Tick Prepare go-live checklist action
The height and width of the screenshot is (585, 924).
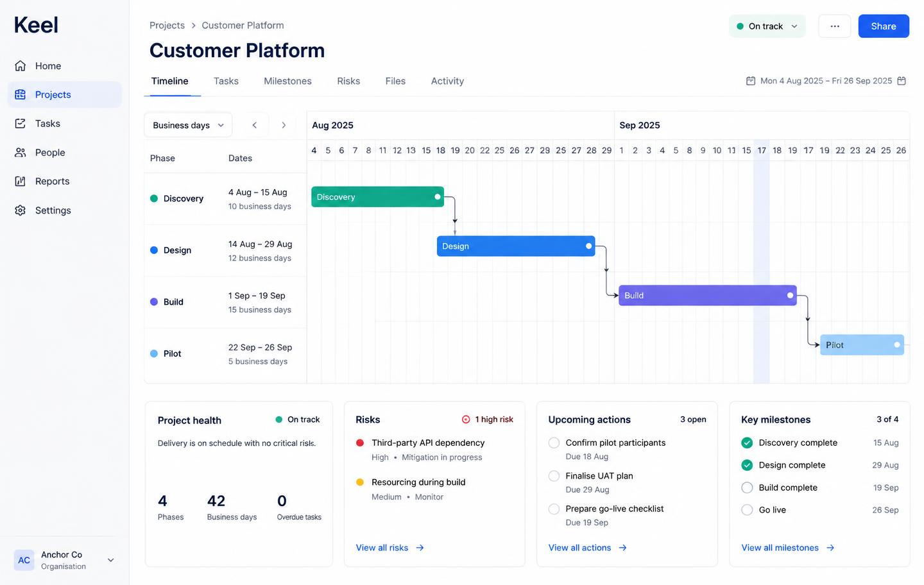click(x=554, y=509)
